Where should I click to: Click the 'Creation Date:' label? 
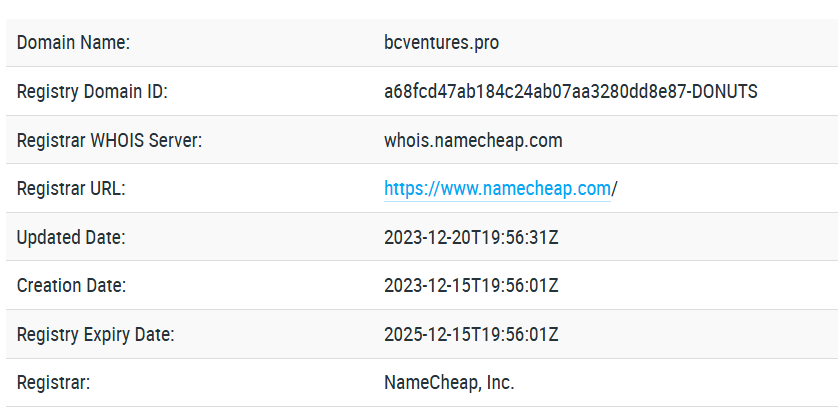[72, 286]
